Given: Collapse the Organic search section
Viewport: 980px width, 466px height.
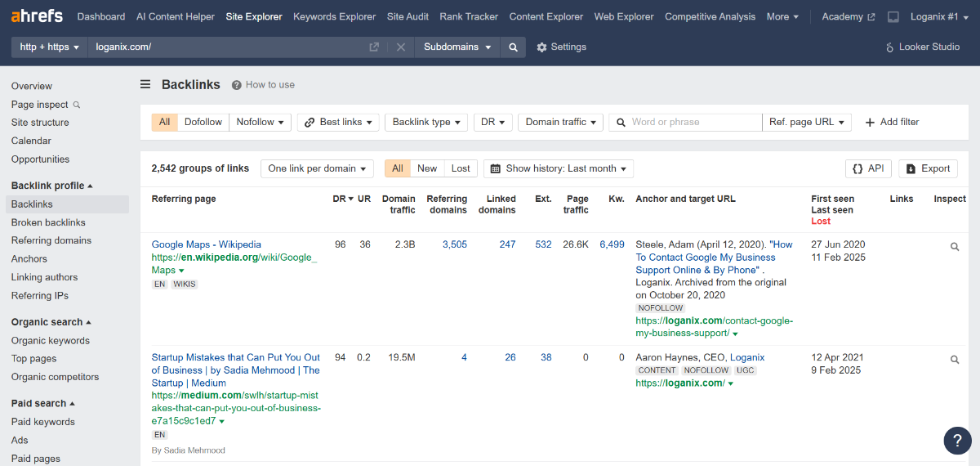Looking at the screenshot, I should tap(51, 322).
